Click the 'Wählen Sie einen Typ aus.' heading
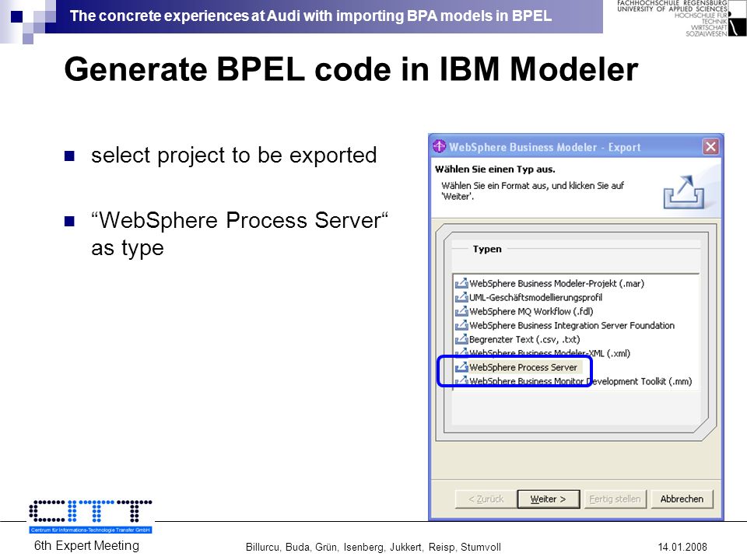747x560 pixels. [495, 169]
